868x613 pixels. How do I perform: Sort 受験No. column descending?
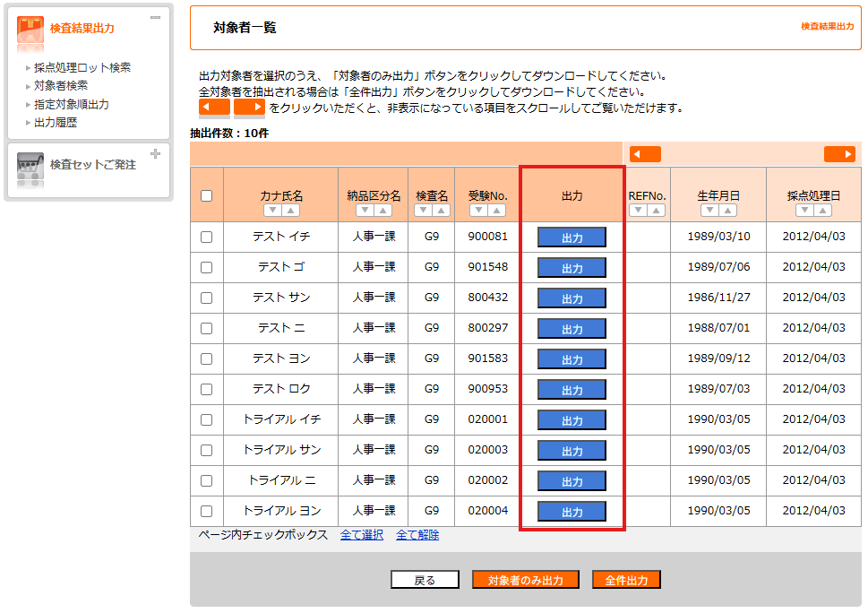coord(478,211)
